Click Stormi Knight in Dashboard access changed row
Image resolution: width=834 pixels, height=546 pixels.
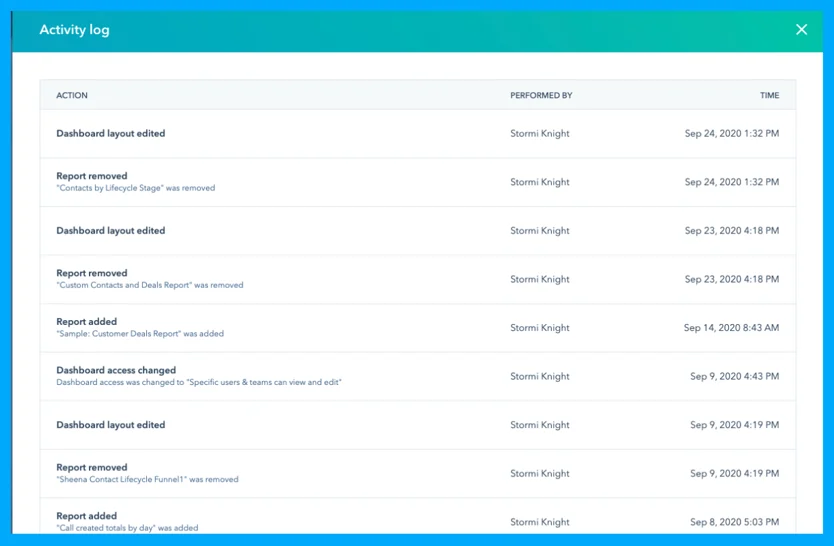540,376
